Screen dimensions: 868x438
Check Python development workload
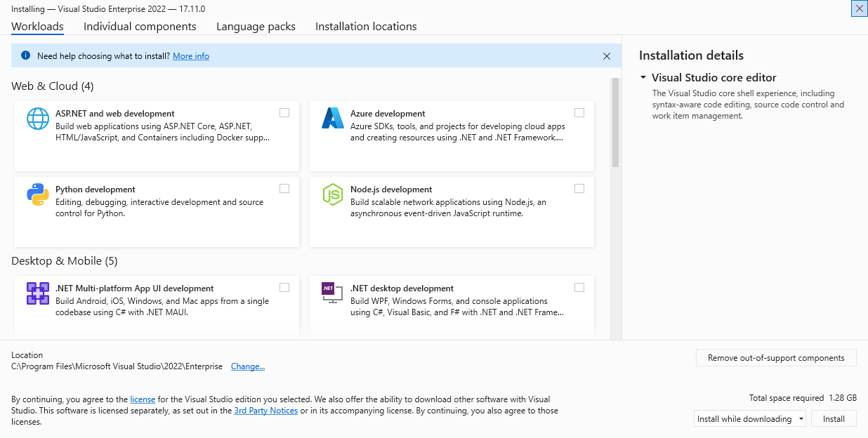(284, 188)
